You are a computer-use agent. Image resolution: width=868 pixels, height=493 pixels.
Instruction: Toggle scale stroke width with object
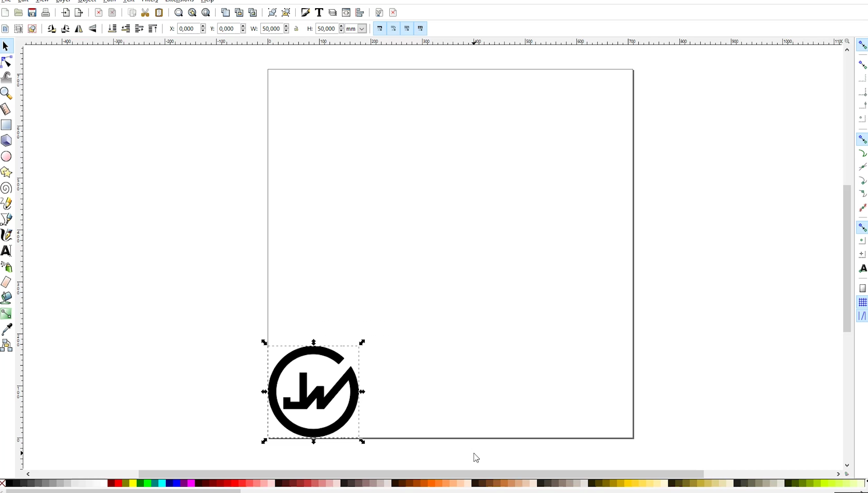click(x=380, y=28)
